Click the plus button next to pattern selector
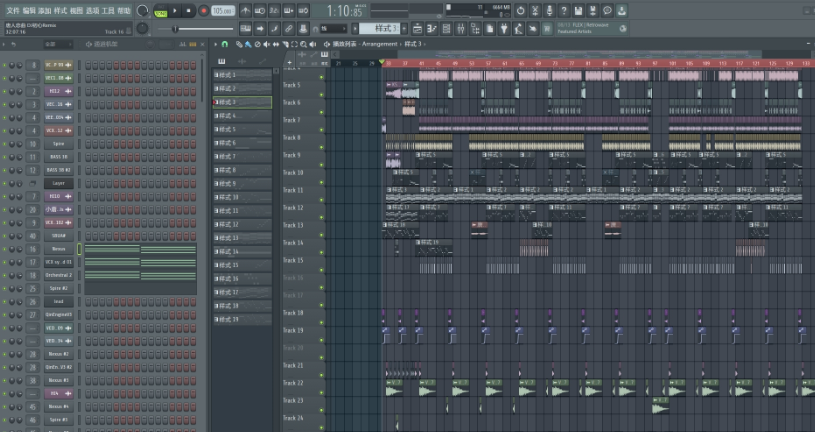815x432 pixels. click(x=404, y=29)
